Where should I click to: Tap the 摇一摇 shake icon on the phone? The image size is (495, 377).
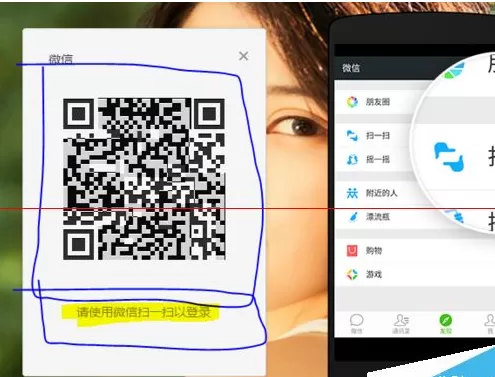point(352,159)
